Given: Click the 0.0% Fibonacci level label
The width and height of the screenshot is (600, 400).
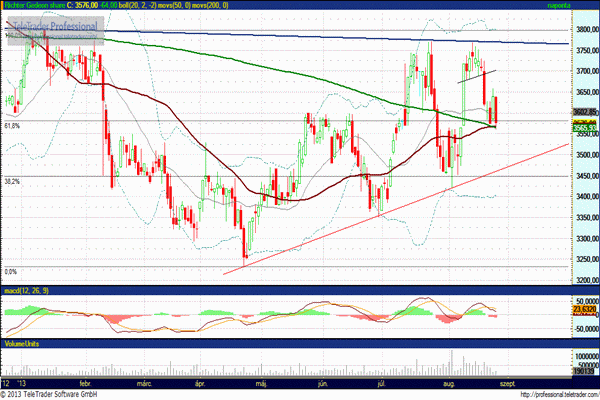Looking at the screenshot, I should pyautogui.click(x=10, y=271).
